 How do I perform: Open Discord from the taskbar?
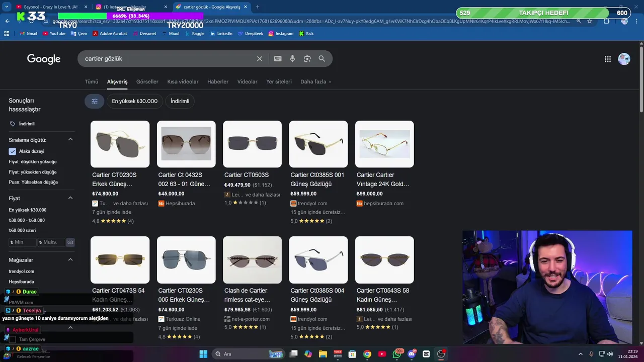pyautogui.click(x=412, y=354)
